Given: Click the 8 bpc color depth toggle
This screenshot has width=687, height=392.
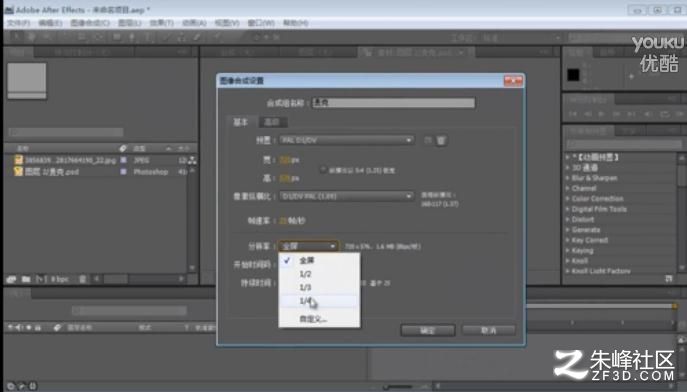Looking at the screenshot, I should (59, 279).
